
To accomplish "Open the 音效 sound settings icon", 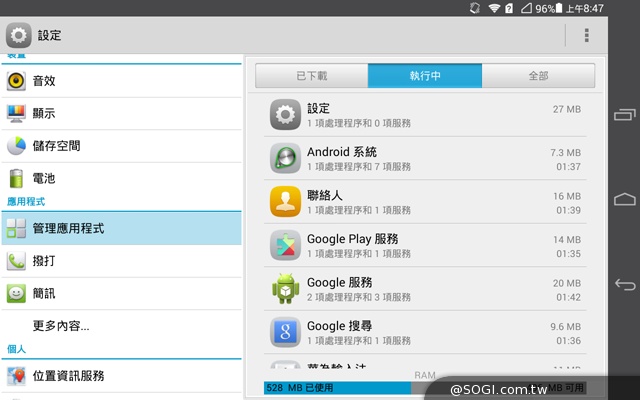I will 16,81.
